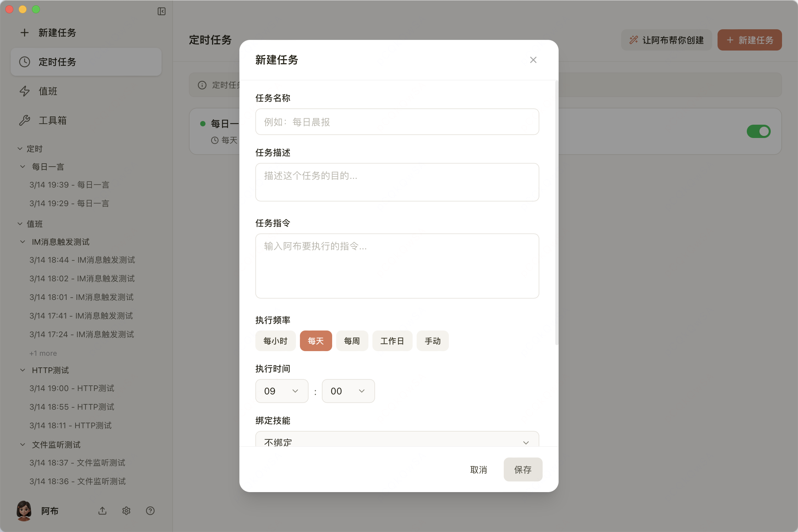
Task: Save the task with 保存 button
Action: coord(522,469)
